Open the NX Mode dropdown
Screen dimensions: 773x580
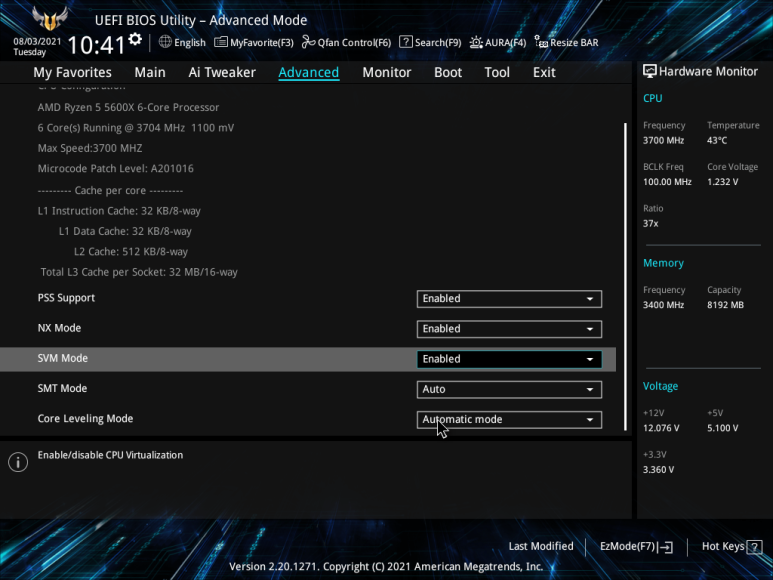509,329
